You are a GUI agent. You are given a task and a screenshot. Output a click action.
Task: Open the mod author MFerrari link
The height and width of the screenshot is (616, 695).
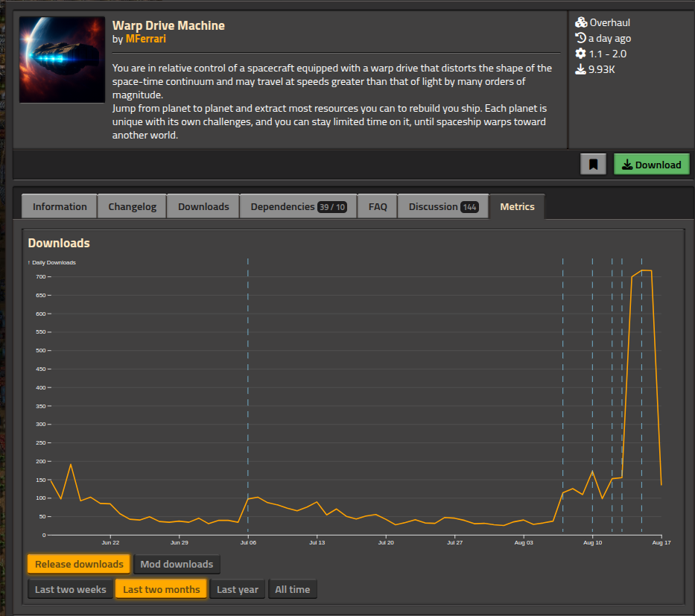click(146, 39)
